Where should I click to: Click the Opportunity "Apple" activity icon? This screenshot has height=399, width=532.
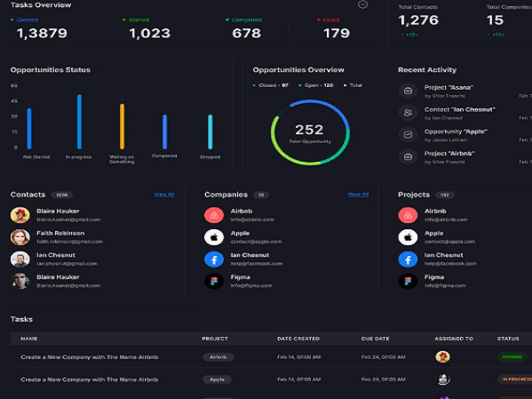[408, 135]
